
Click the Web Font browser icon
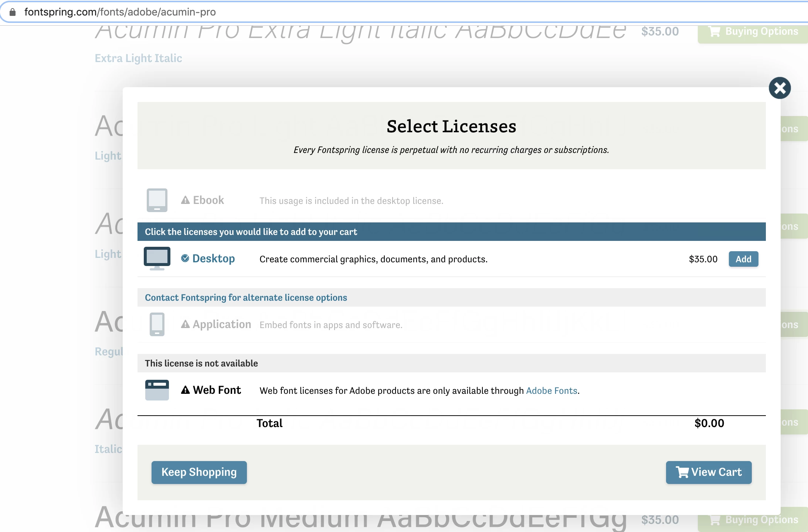click(x=157, y=390)
